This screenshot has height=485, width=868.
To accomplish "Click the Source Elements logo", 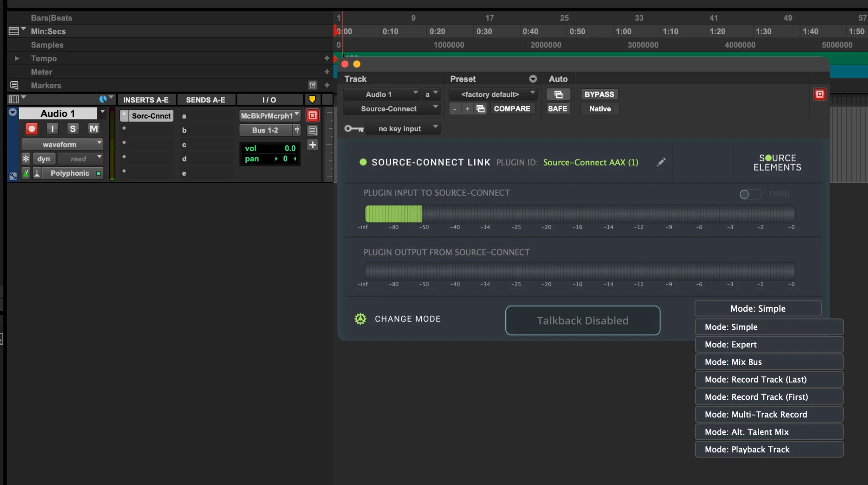I will point(777,162).
